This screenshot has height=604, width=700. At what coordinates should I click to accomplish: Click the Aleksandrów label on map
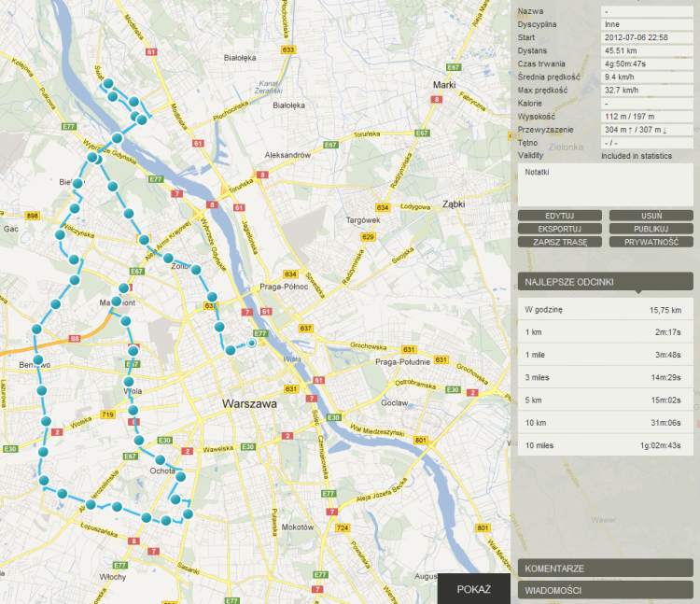click(x=287, y=155)
